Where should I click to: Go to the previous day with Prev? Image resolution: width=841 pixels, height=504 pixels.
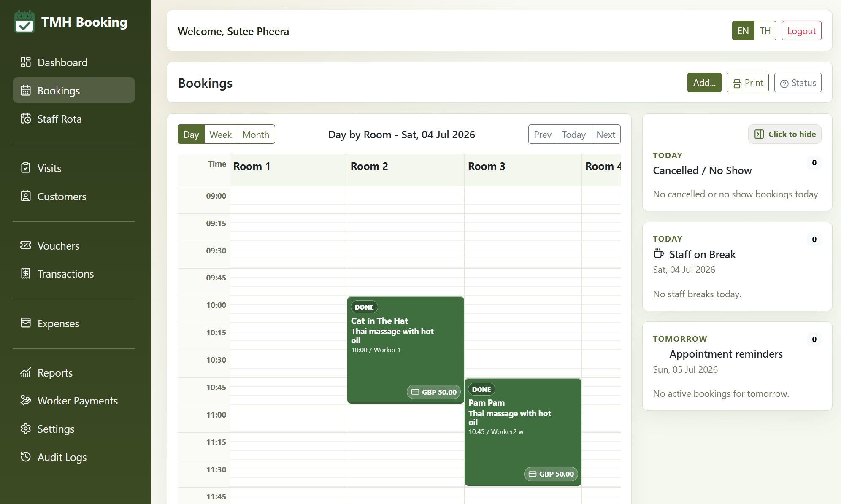click(x=543, y=134)
